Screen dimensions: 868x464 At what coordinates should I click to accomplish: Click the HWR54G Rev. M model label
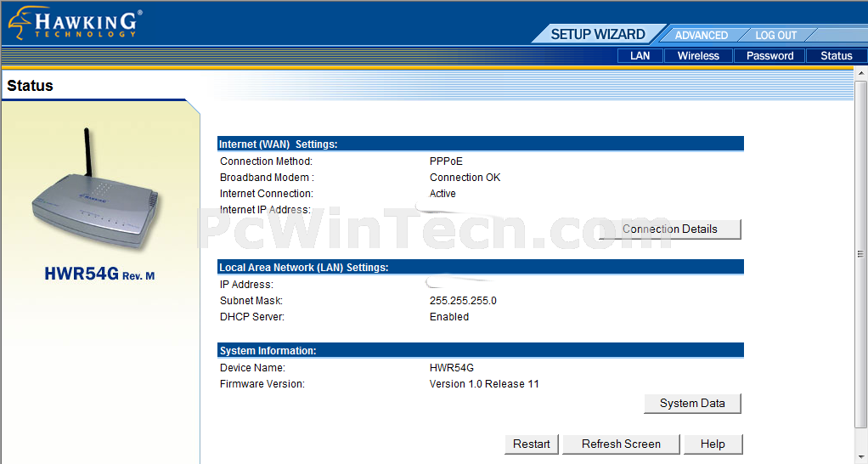pos(99,274)
